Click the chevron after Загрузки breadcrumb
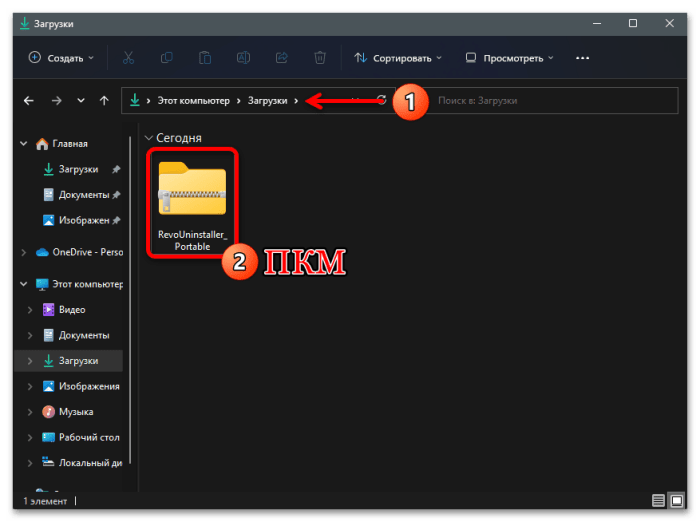Image resolution: width=700 pixels, height=522 pixels. 296,101
